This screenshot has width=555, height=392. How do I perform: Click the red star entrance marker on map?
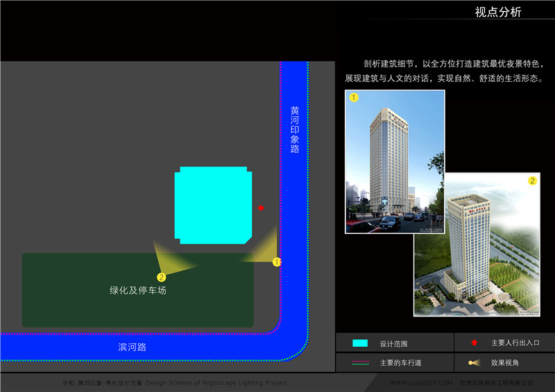point(260,207)
